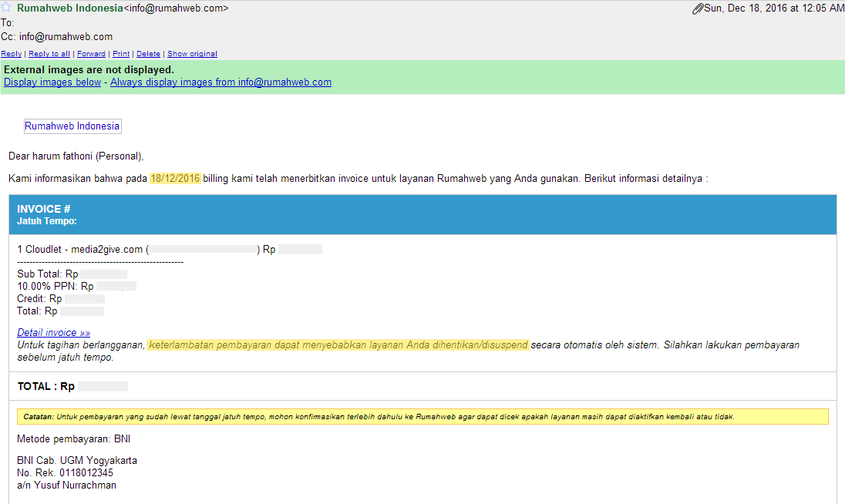
Task: Always display images from info@rumahweb.com
Action: (x=221, y=82)
